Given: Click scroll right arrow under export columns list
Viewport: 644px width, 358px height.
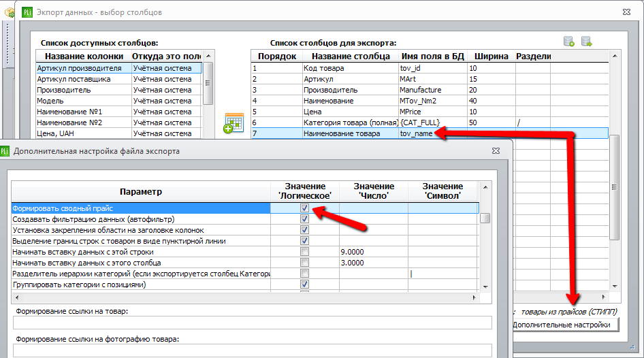Looking at the screenshot, I should tap(603, 297).
